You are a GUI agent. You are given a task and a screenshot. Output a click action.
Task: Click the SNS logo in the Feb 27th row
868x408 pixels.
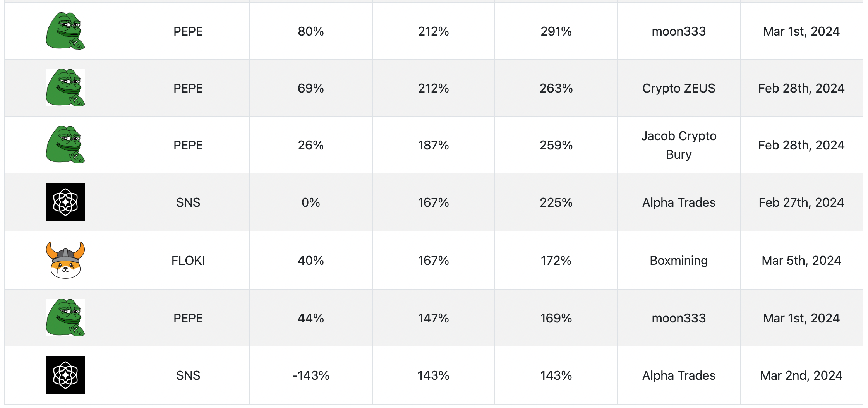65,202
